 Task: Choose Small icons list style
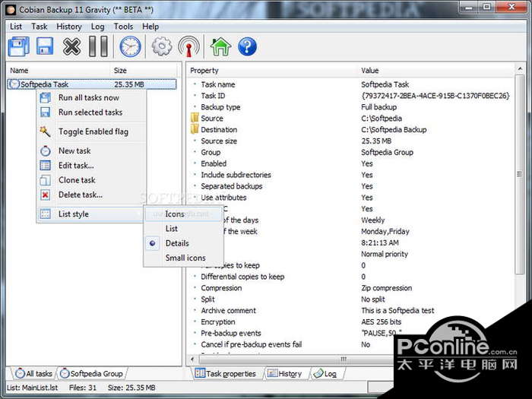point(185,258)
